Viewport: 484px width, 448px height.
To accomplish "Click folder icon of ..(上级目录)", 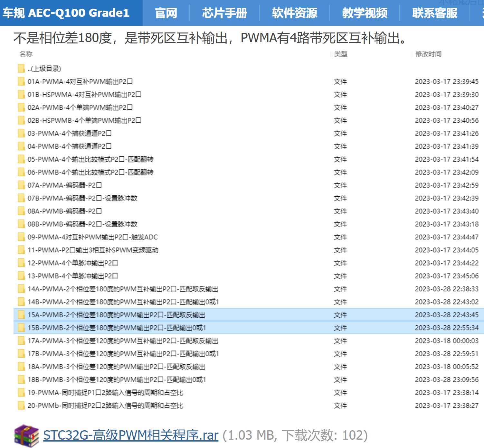I will (x=21, y=68).
